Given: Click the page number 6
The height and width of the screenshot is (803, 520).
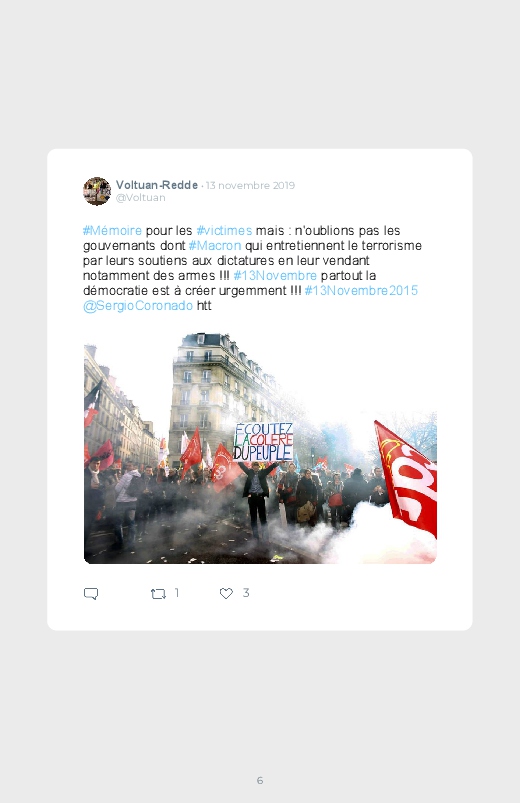Looking at the screenshot, I should click(260, 780).
